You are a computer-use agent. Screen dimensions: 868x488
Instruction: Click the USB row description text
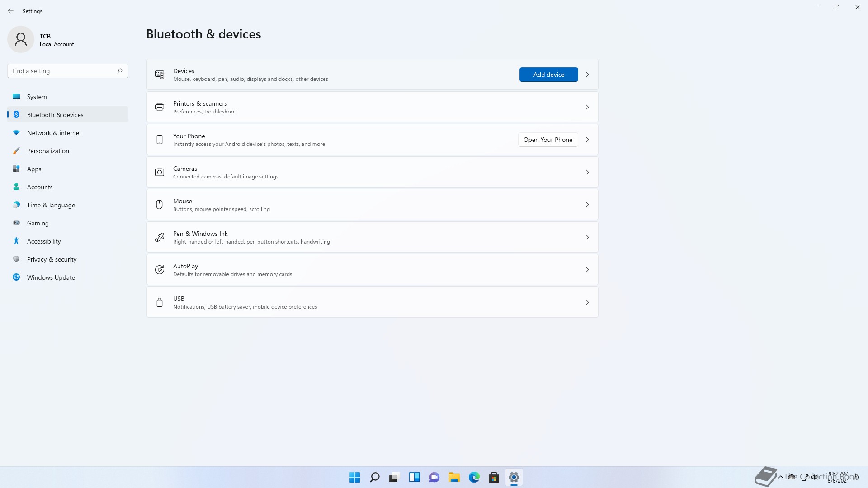click(245, 307)
